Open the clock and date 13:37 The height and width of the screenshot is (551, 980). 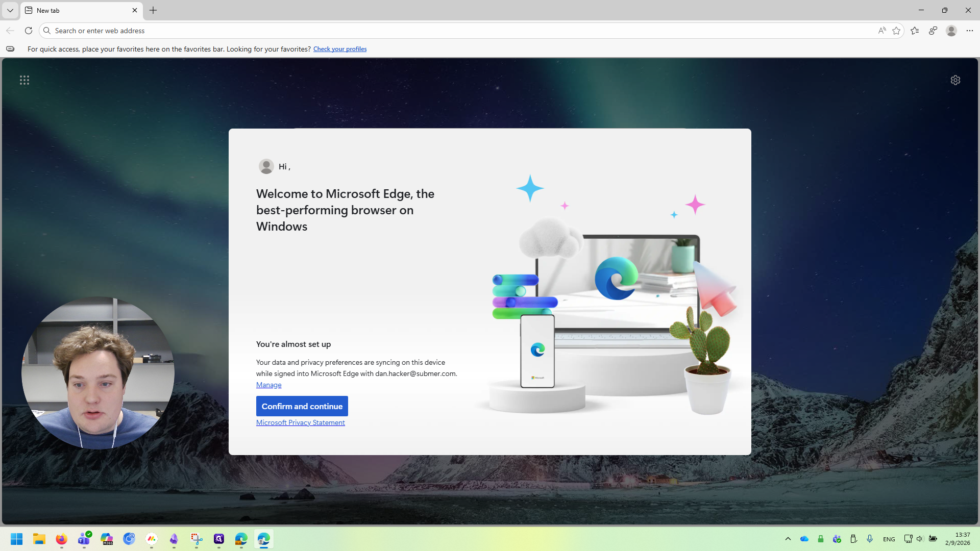click(x=958, y=539)
